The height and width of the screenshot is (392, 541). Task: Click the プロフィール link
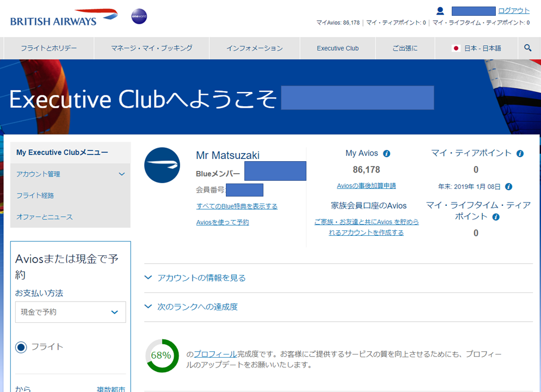(216, 354)
